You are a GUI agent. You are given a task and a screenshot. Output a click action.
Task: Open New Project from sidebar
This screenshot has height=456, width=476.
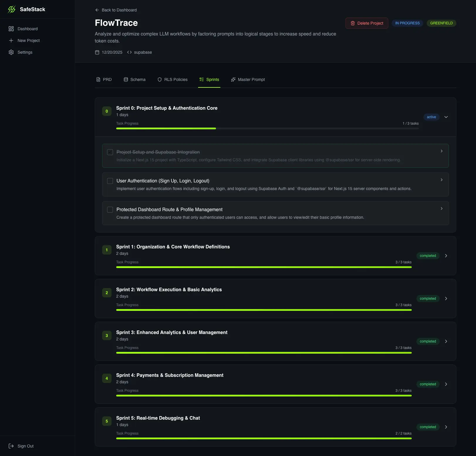pos(37,40)
